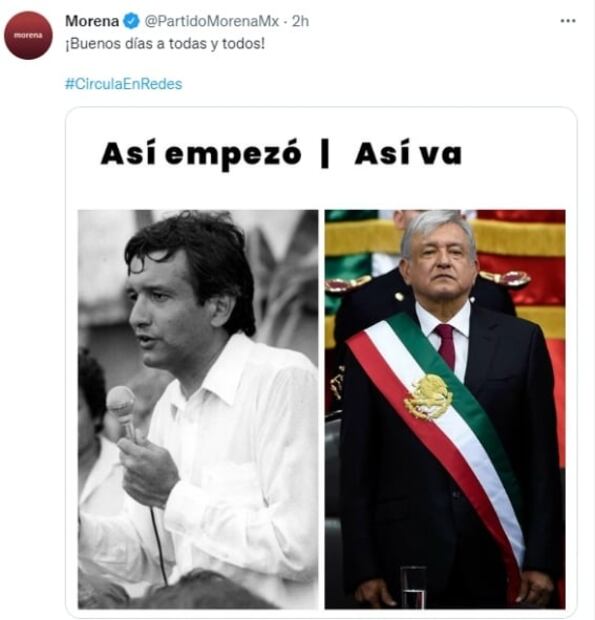This screenshot has height=620, width=595.
Task: Click the '¡Buenos días a todas y todos!' text
Action: click(165, 44)
